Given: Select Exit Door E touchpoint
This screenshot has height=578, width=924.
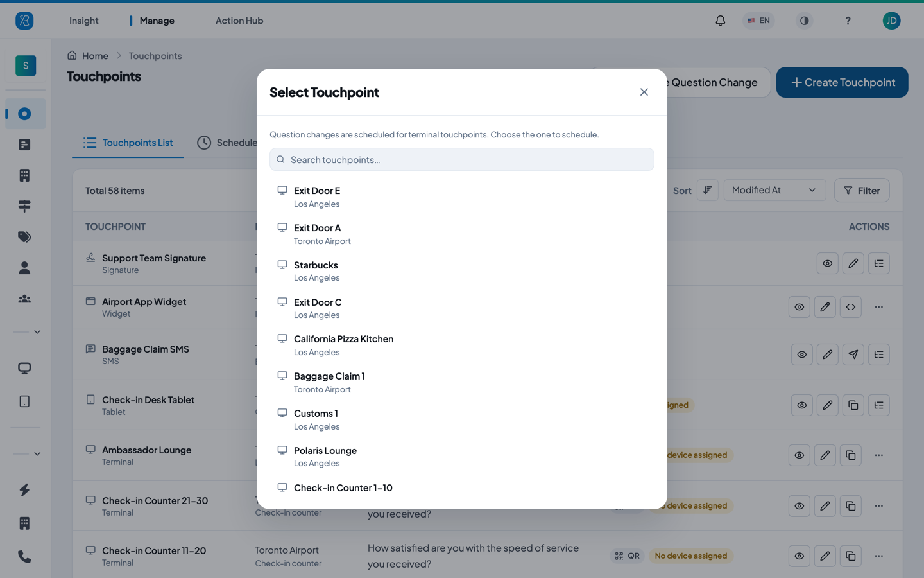Looking at the screenshot, I should 461,197.
